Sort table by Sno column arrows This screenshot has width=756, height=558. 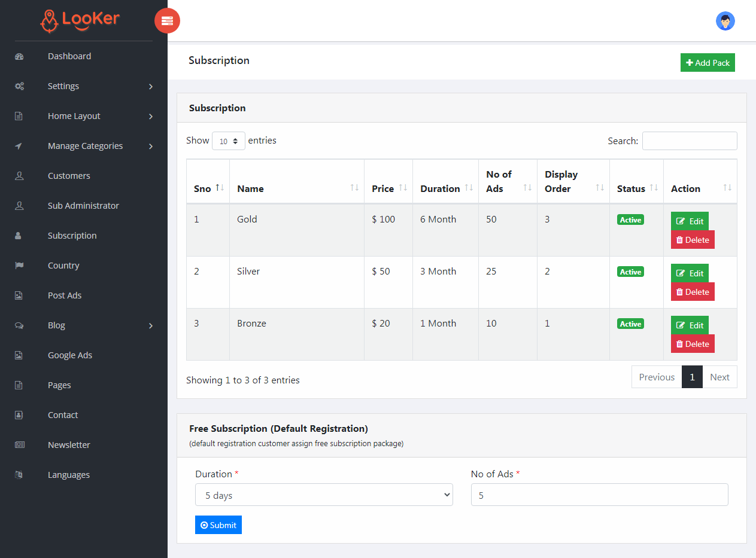pos(220,188)
